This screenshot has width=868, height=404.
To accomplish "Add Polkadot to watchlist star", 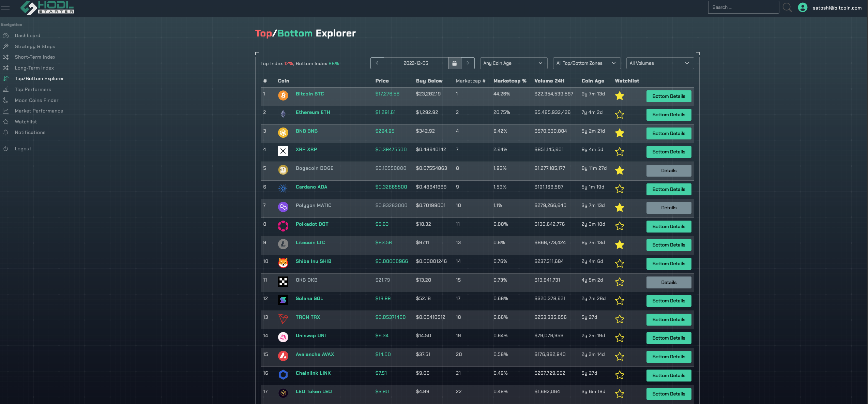I will click(620, 226).
